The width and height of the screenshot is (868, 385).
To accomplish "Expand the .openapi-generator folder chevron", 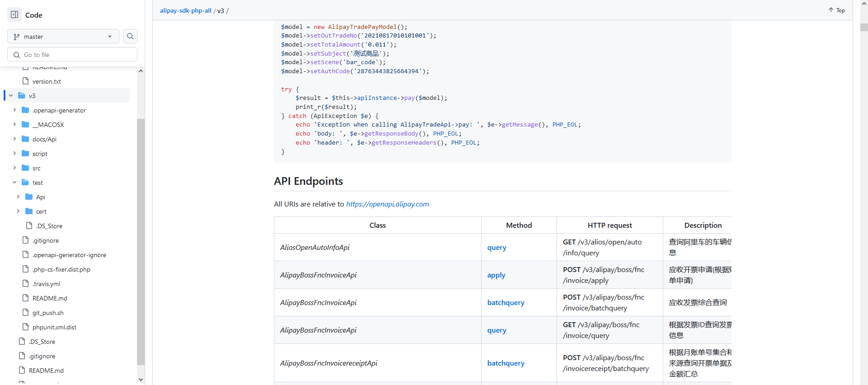I will pos(14,110).
